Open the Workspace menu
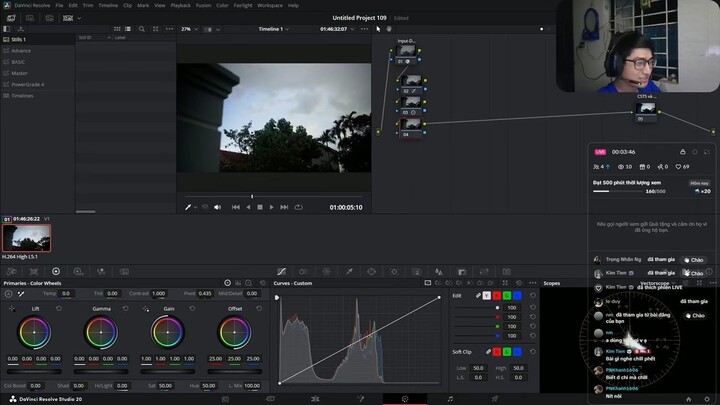This screenshot has height=405, width=720. (x=270, y=6)
